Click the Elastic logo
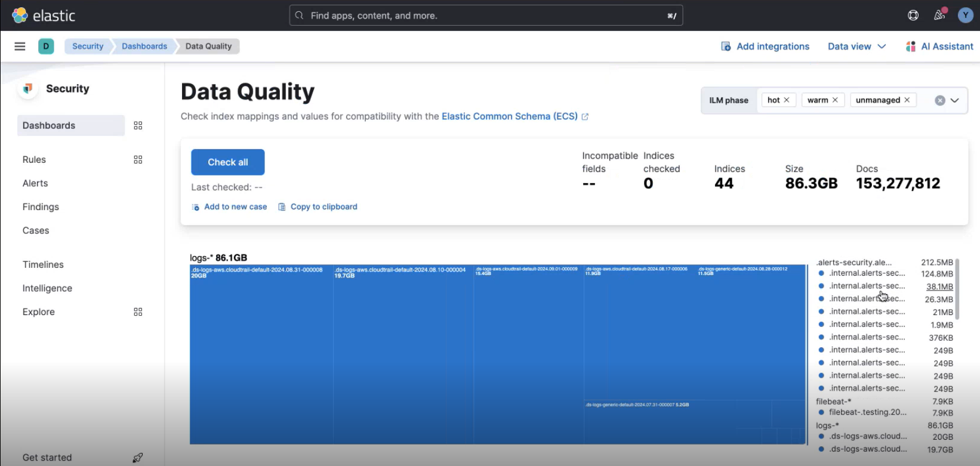This screenshot has width=980, height=466. 44,16
